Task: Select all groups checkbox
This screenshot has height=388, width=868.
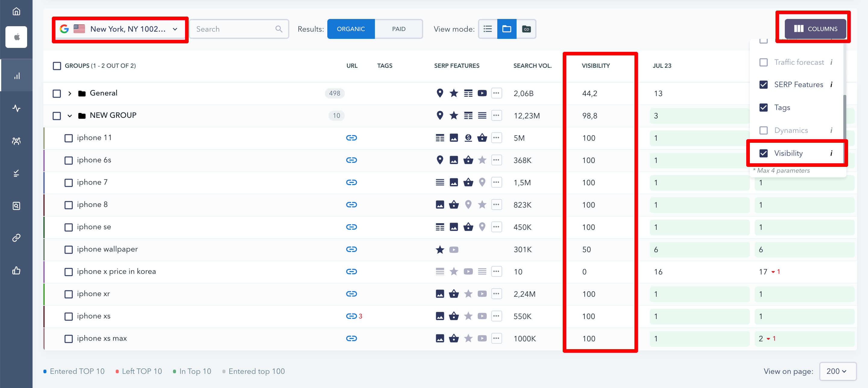Action: (x=57, y=66)
